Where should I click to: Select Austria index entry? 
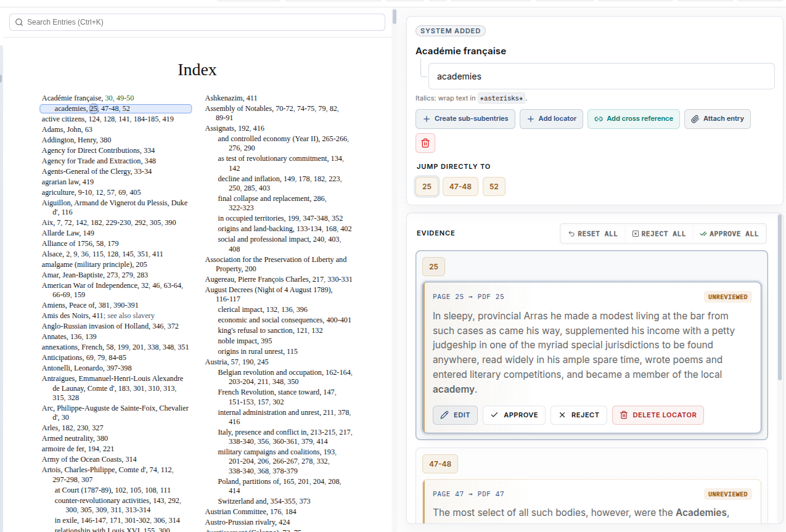click(x=237, y=362)
